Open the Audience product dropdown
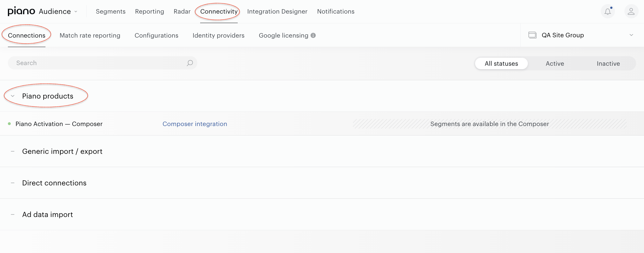This screenshot has height=253, width=644. 58,12
